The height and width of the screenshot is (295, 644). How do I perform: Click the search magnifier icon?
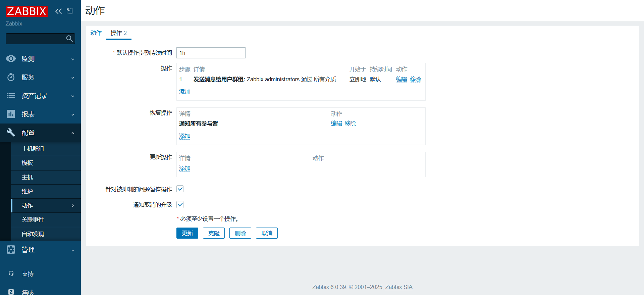(x=69, y=39)
